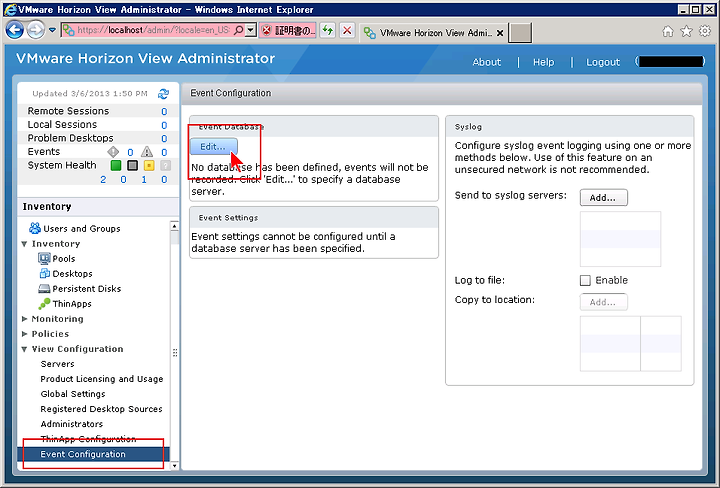Click the address bar search magnifier icon

point(238,30)
